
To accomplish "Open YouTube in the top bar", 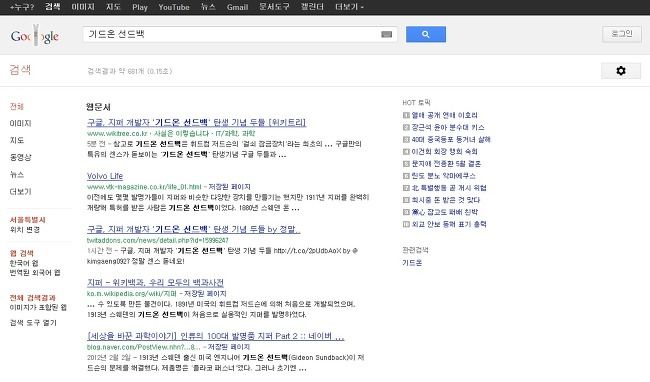I will (174, 7).
